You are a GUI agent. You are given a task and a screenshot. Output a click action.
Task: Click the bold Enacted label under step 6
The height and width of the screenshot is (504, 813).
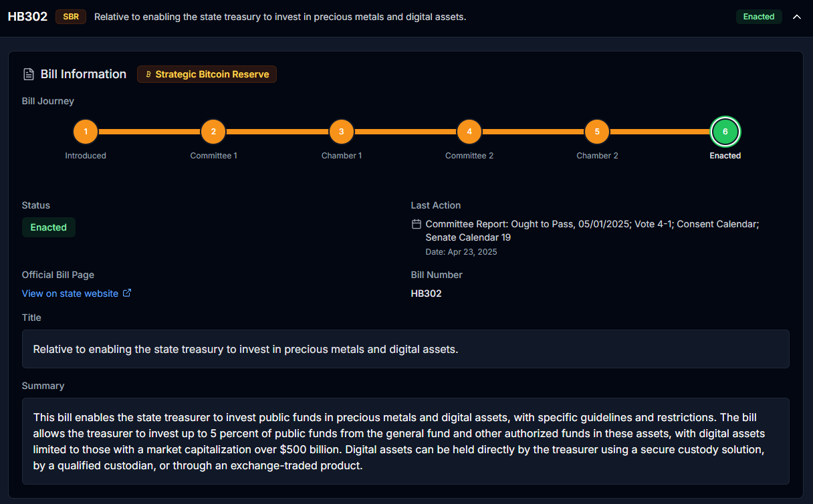click(725, 156)
